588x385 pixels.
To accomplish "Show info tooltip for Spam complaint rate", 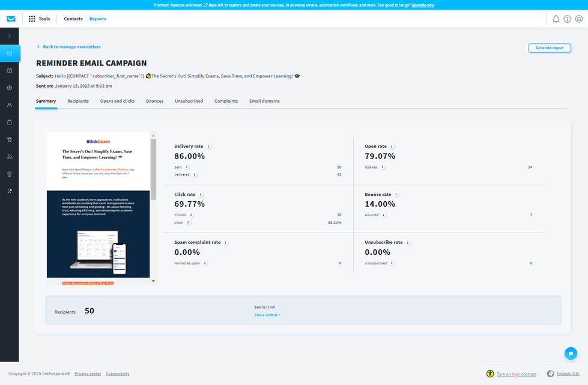I will [226, 243].
